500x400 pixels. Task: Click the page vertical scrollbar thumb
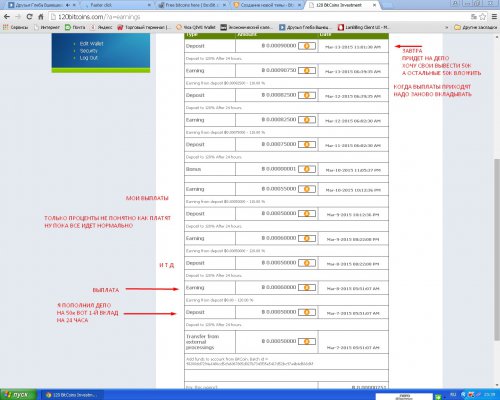pos(497,249)
